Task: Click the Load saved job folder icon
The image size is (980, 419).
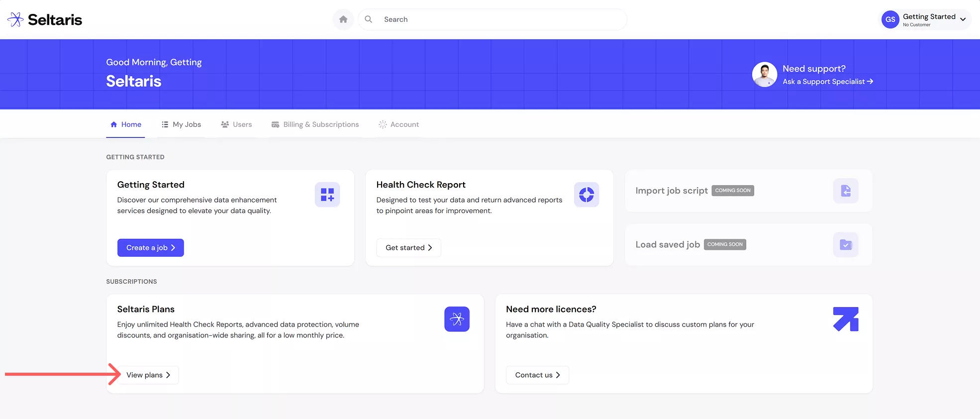Action: click(x=846, y=244)
